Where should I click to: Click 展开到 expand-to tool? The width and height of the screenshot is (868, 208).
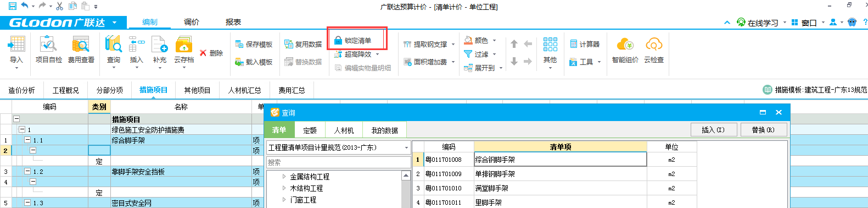pyautogui.click(x=480, y=68)
